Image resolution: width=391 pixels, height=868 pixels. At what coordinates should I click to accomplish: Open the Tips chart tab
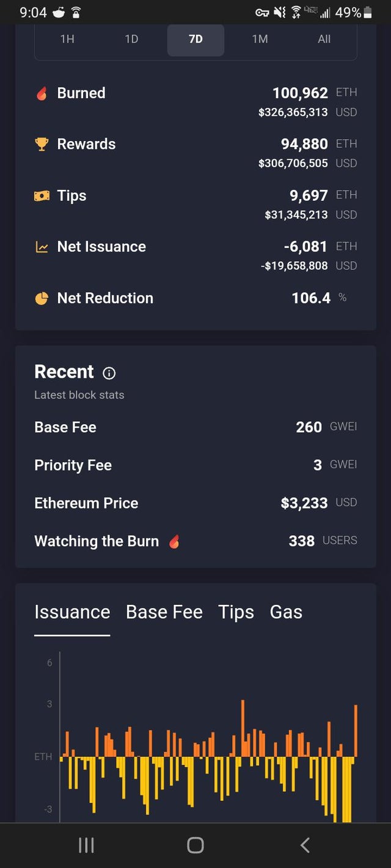236,612
